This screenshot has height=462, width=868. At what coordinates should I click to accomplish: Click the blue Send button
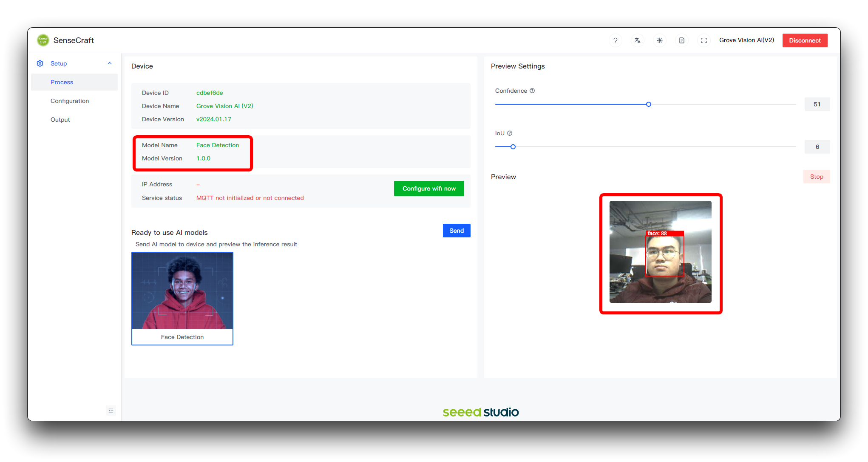[x=457, y=231]
